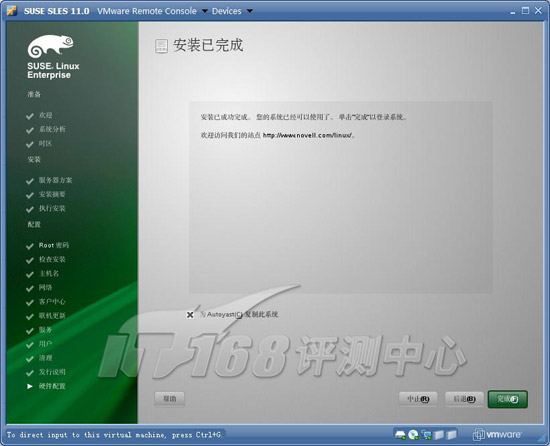Click checkmark icon beside 安装摘要 step
550x446 pixels.
pyautogui.click(x=30, y=195)
